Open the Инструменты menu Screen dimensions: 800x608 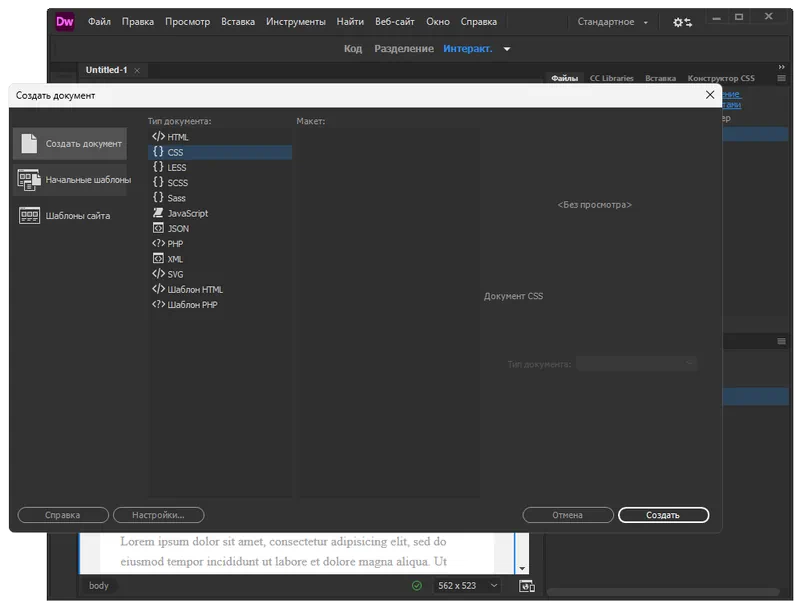(x=295, y=22)
